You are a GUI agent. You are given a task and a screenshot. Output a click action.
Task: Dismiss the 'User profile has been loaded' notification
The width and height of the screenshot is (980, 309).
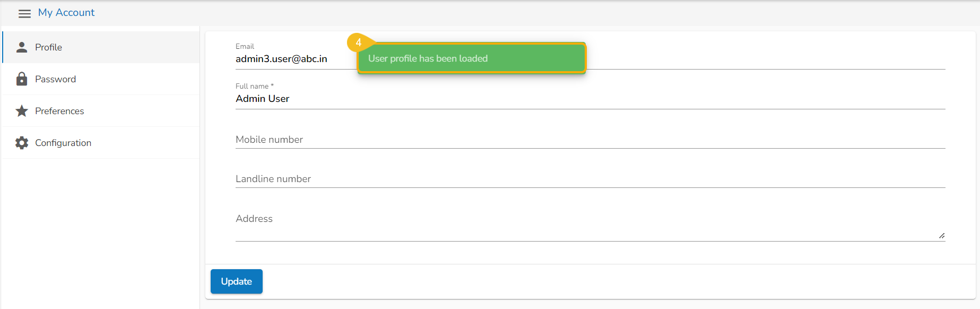(471, 58)
